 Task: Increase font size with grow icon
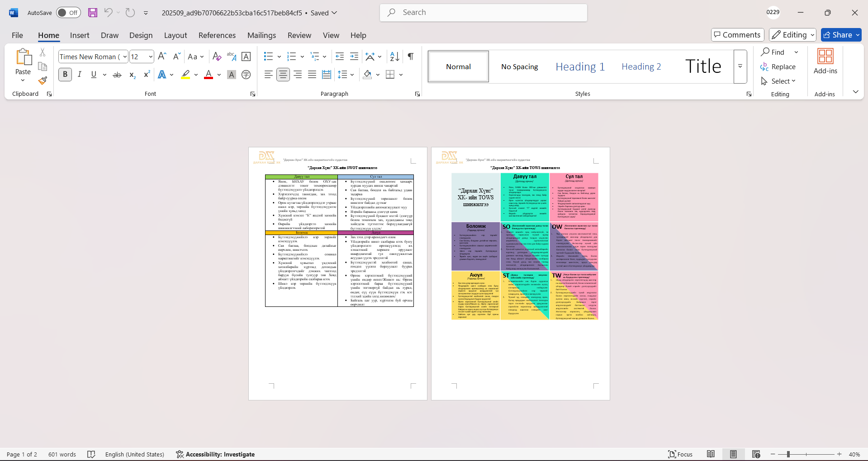tap(162, 56)
